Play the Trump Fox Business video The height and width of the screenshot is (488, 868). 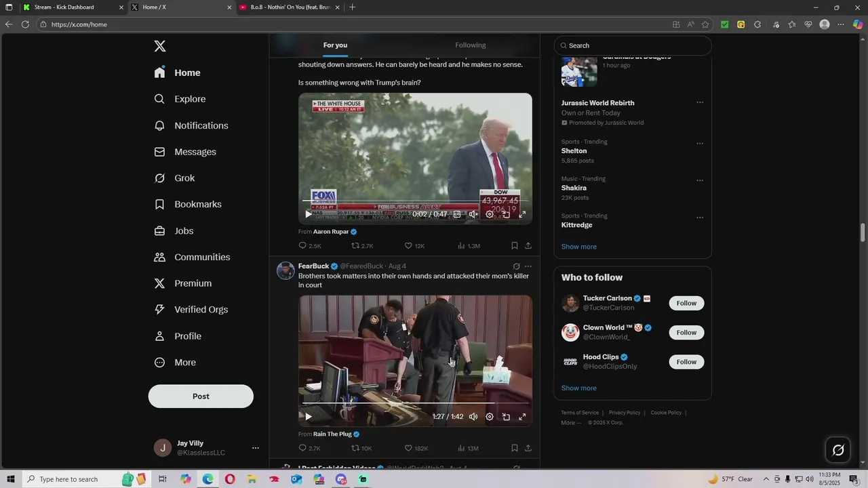point(309,214)
